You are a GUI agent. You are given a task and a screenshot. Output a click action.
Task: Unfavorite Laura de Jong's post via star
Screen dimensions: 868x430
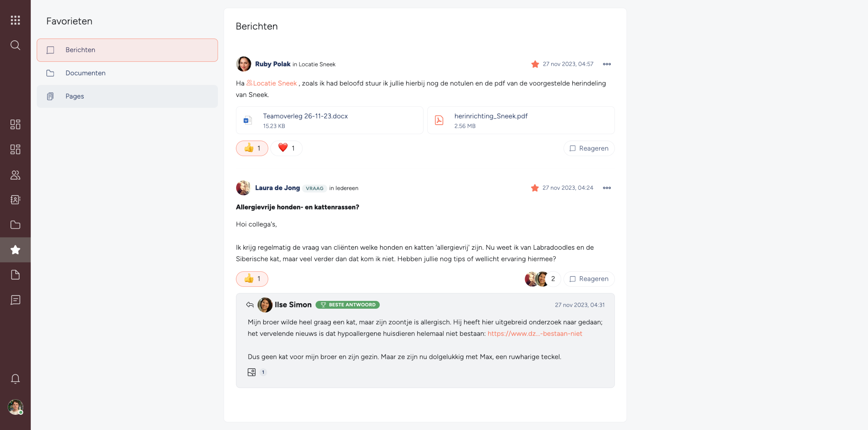535,188
